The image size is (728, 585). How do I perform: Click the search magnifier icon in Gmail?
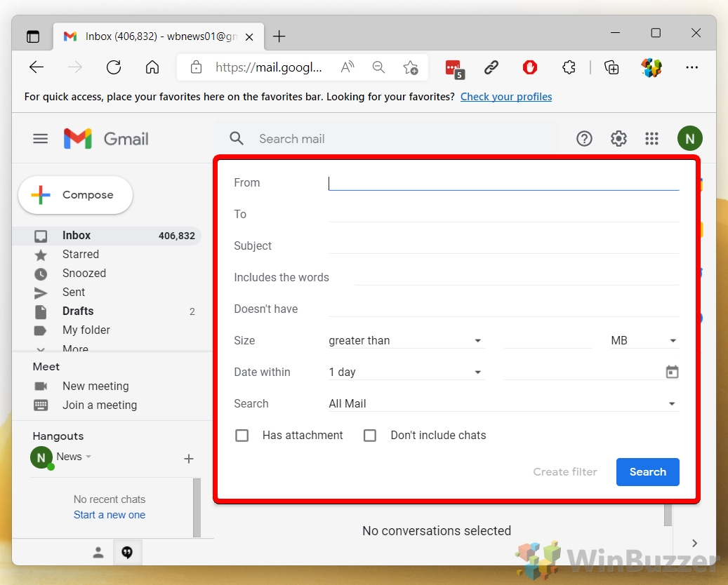pos(237,138)
